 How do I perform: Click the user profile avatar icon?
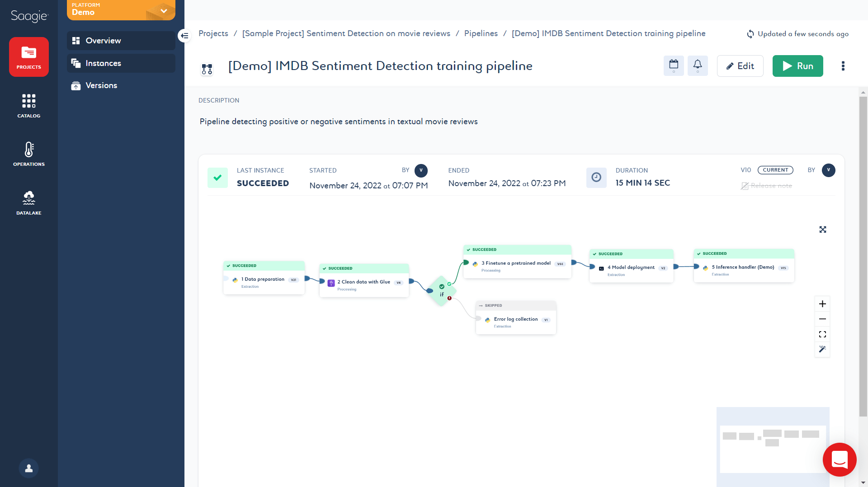(29, 468)
